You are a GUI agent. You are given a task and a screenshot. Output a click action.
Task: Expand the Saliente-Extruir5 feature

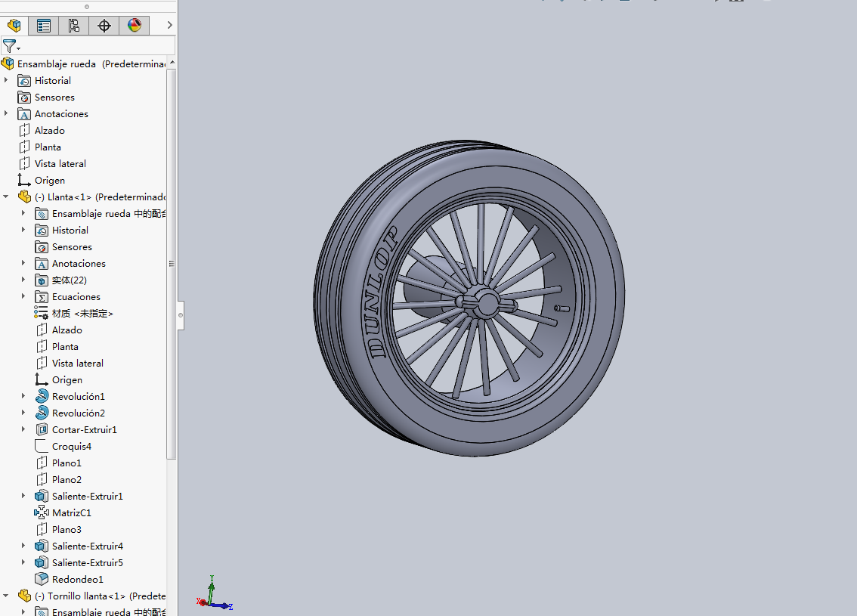tap(23, 562)
